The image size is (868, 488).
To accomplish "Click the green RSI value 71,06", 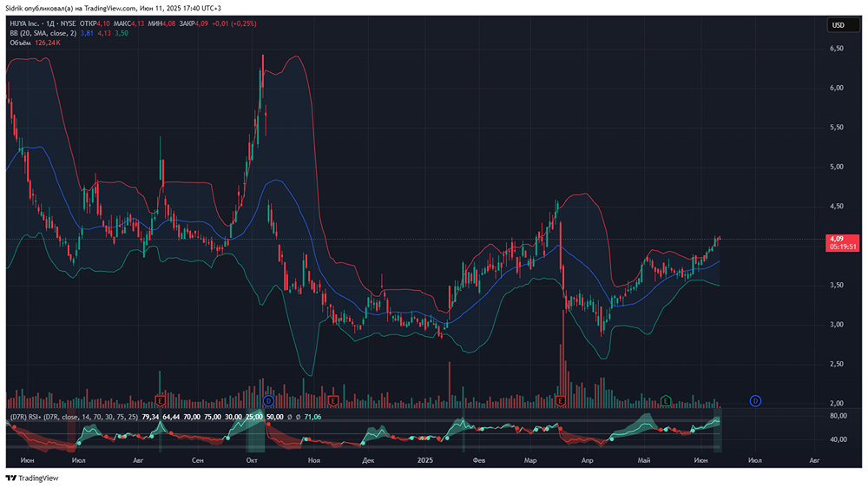I will pos(312,417).
